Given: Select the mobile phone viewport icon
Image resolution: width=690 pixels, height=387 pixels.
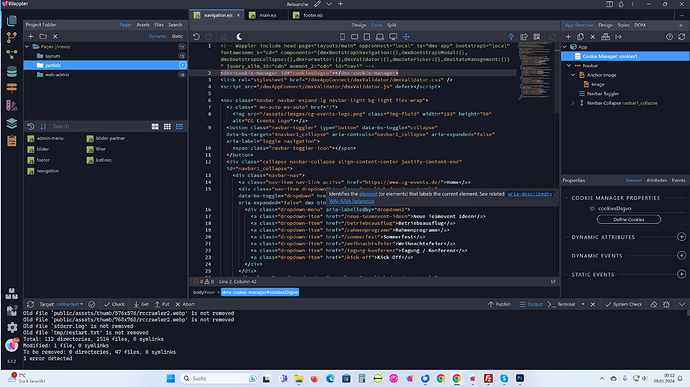Looking at the screenshot, I should click(342, 37).
